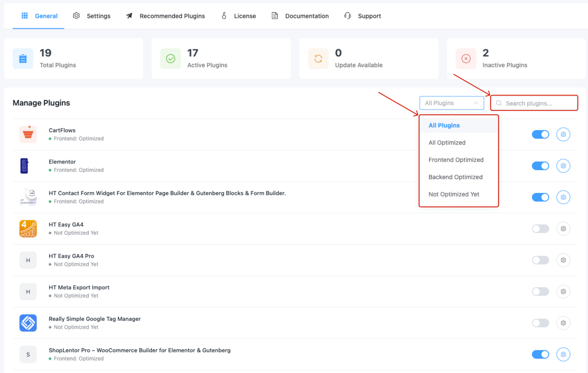Click the CartFlows plugin logo icon
The width and height of the screenshot is (588, 373).
pyautogui.click(x=28, y=134)
